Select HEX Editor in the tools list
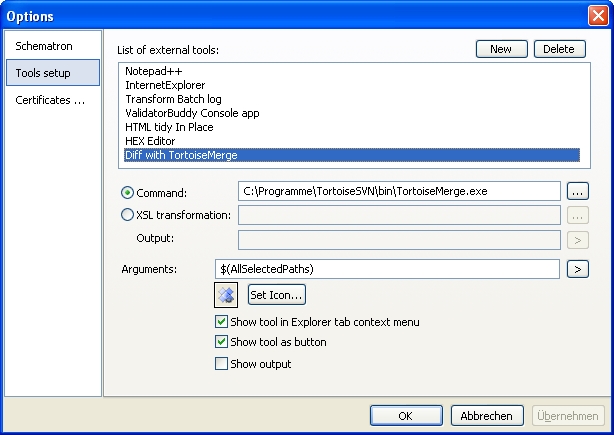Screen dimensions: 614x435 [352, 141]
